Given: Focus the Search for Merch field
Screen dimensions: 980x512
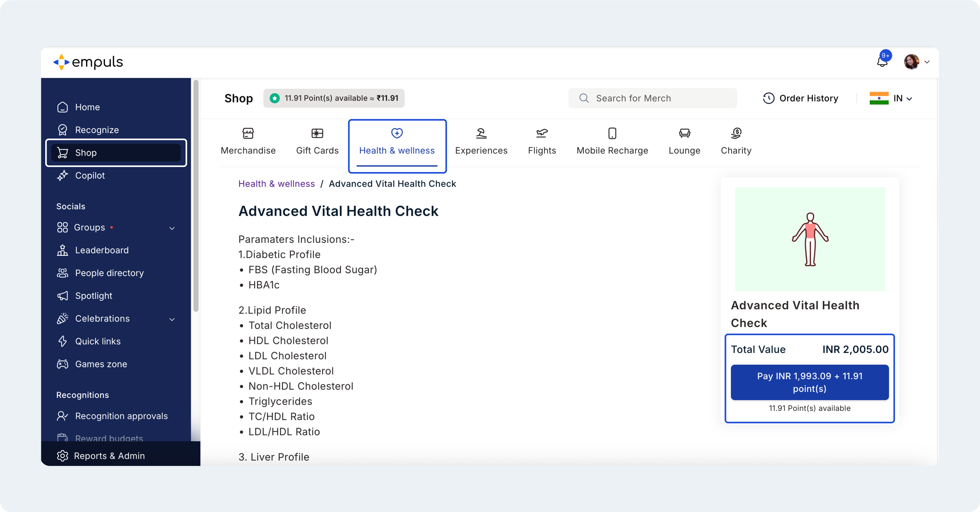Looking at the screenshot, I should coord(652,98).
